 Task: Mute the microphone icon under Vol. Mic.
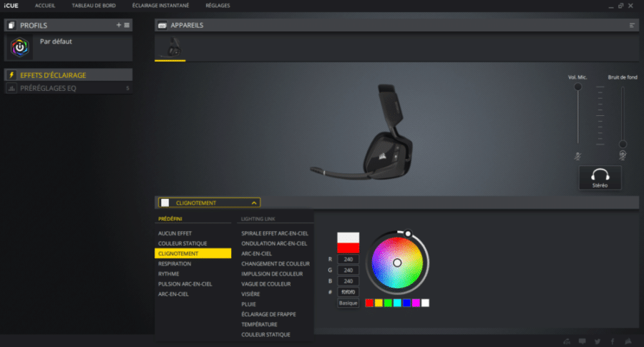[577, 155]
